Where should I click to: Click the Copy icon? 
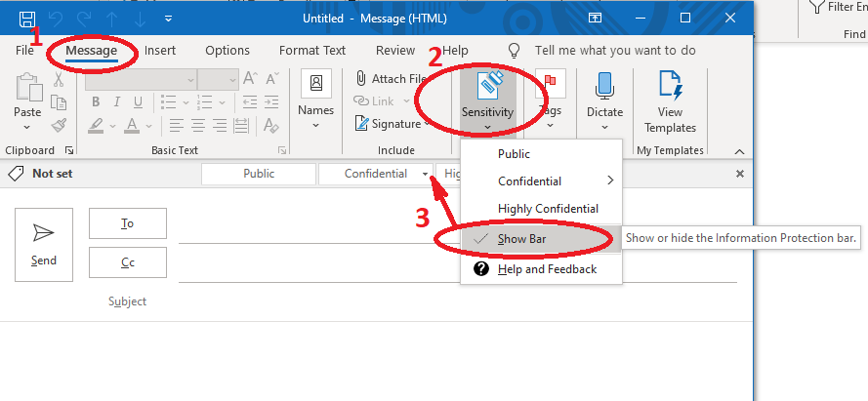(x=59, y=102)
